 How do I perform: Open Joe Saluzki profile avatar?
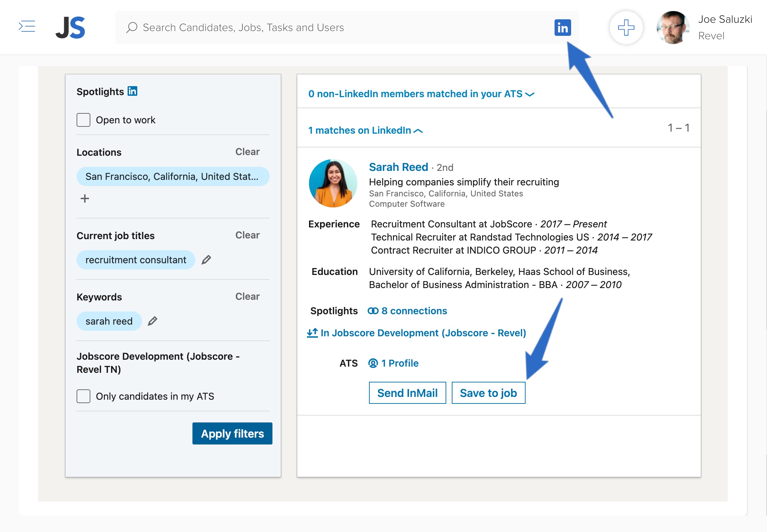click(x=673, y=28)
